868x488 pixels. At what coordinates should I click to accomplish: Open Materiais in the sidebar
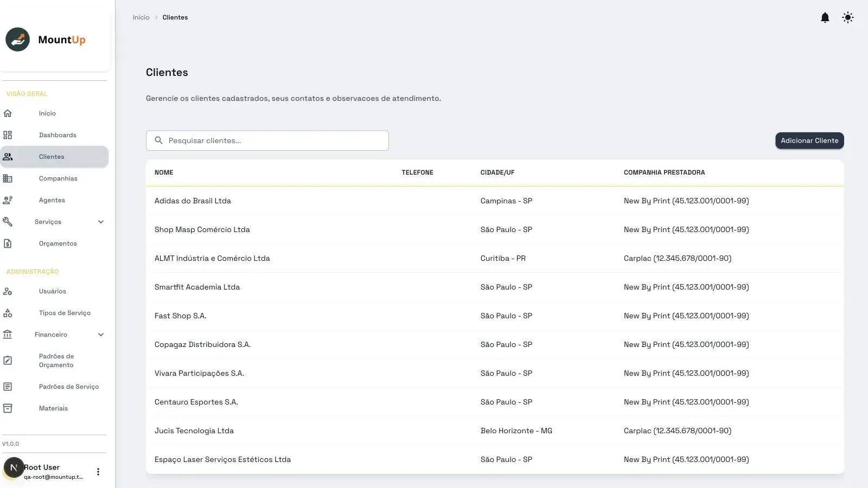(54, 408)
